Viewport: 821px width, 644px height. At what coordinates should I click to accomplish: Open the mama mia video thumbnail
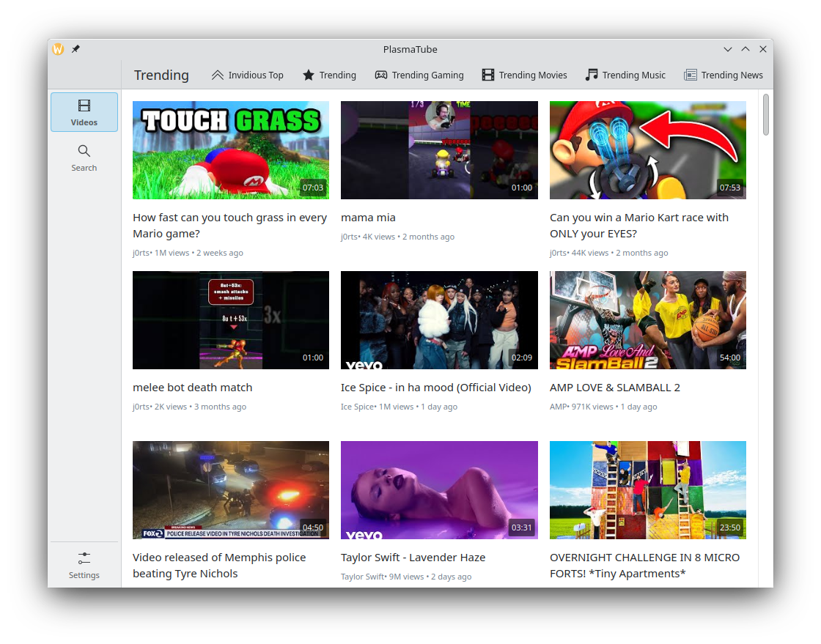pyautogui.click(x=439, y=150)
